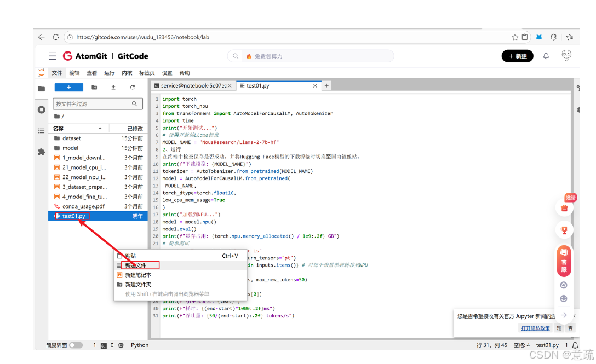Click the upload files icon
This screenshot has width=596, height=364.
[113, 88]
